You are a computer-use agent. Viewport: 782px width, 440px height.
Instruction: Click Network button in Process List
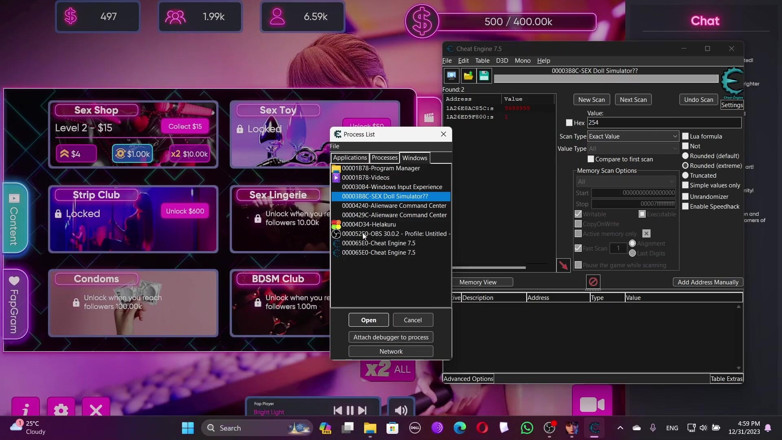[x=391, y=351]
